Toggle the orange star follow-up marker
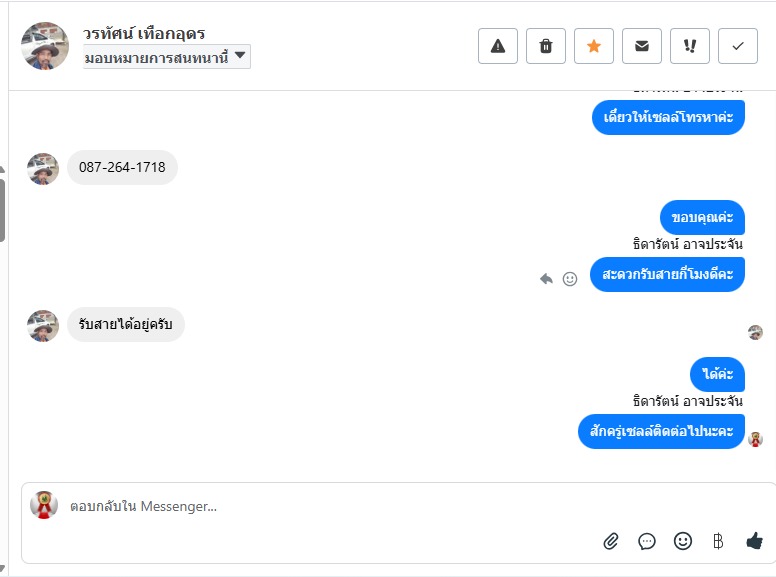776x577 pixels. (x=594, y=46)
